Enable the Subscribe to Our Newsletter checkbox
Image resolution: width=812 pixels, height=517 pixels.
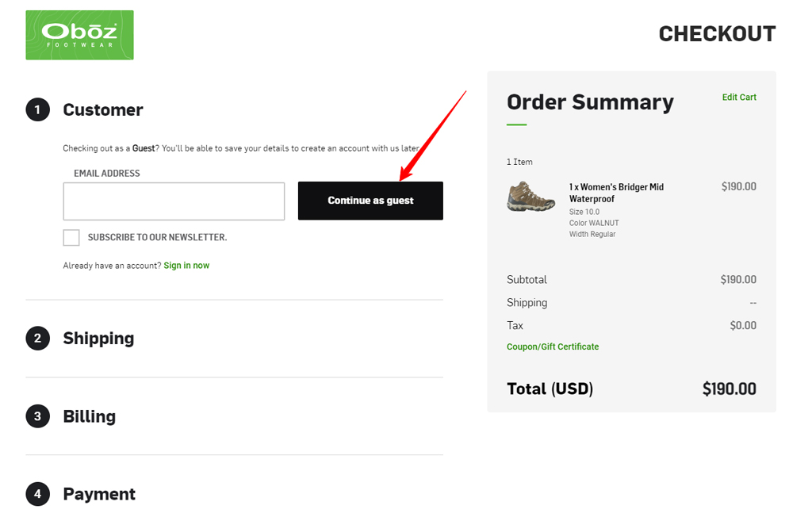(x=71, y=237)
